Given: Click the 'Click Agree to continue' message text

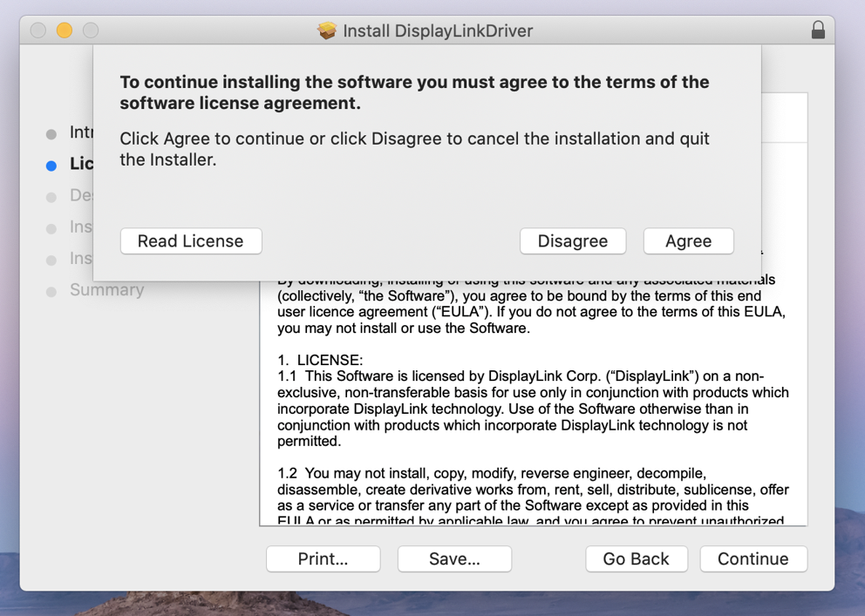Looking at the screenshot, I should 415,149.
